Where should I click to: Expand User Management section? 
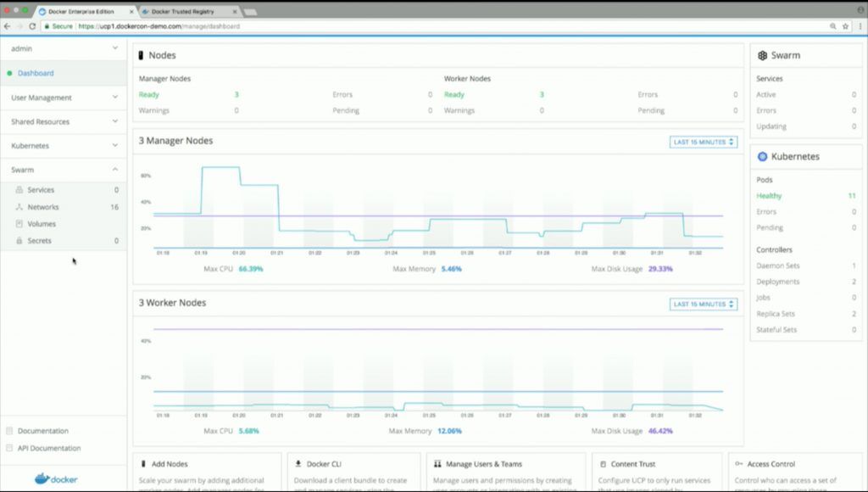coord(63,98)
